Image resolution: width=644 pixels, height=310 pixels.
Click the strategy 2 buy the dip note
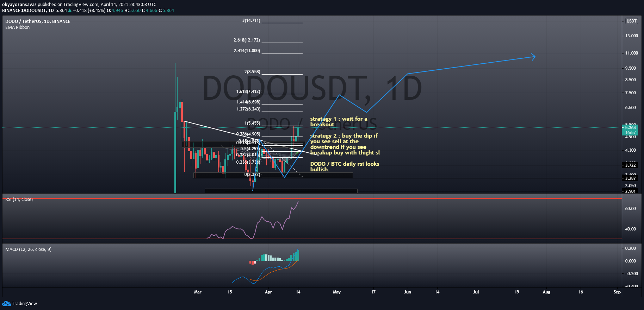[345, 144]
